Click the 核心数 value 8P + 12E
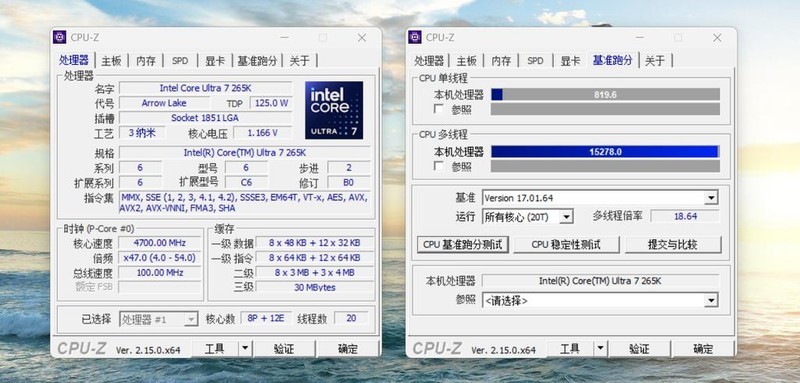 266,319
